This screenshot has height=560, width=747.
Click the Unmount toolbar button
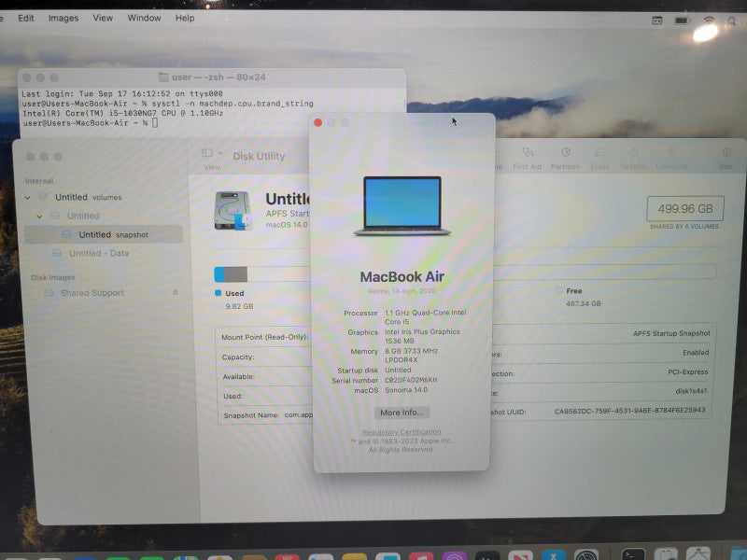[x=670, y=159]
